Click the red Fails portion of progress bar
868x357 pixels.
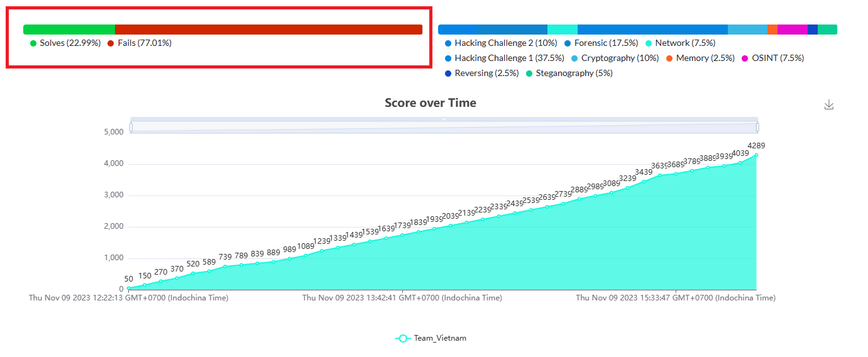point(268,30)
